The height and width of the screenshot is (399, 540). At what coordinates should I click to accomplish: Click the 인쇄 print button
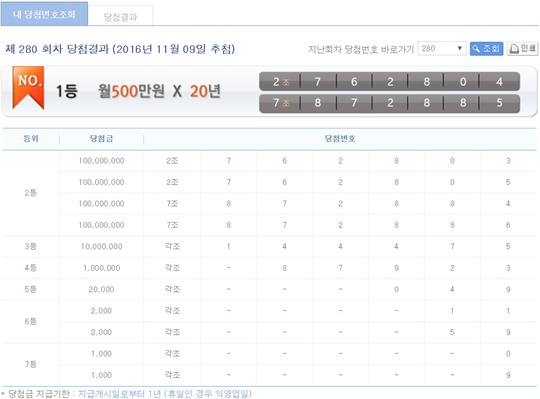[x=522, y=49]
